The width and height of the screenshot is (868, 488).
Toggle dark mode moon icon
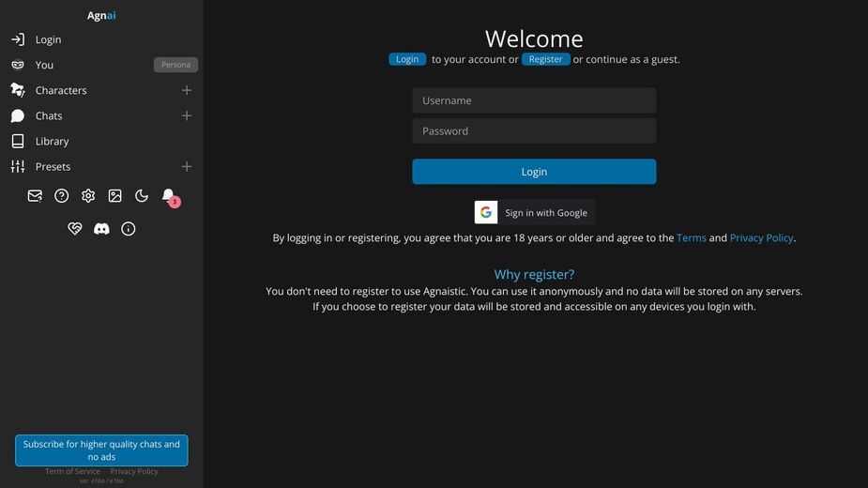coord(142,195)
